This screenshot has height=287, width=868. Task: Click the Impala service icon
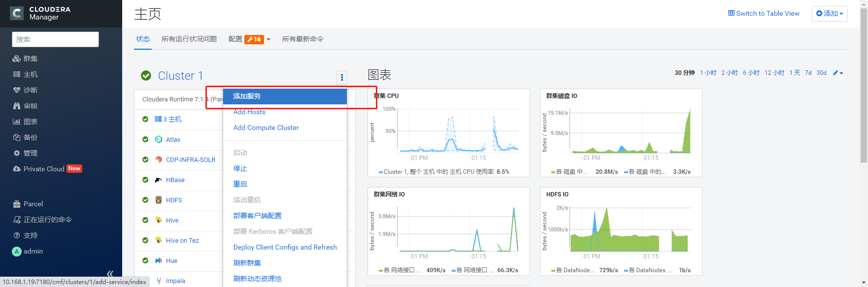click(159, 281)
